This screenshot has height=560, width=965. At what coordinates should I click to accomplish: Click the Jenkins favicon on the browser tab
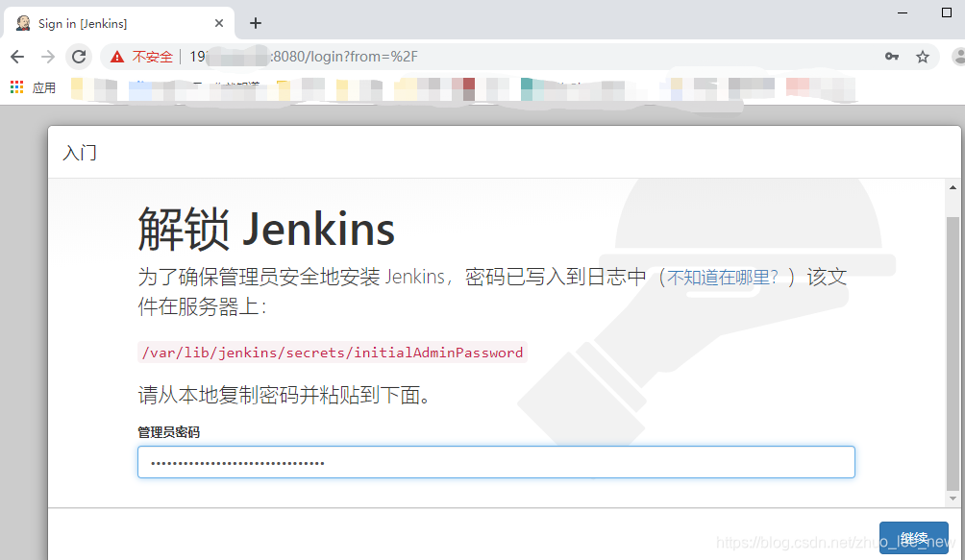[x=22, y=22]
